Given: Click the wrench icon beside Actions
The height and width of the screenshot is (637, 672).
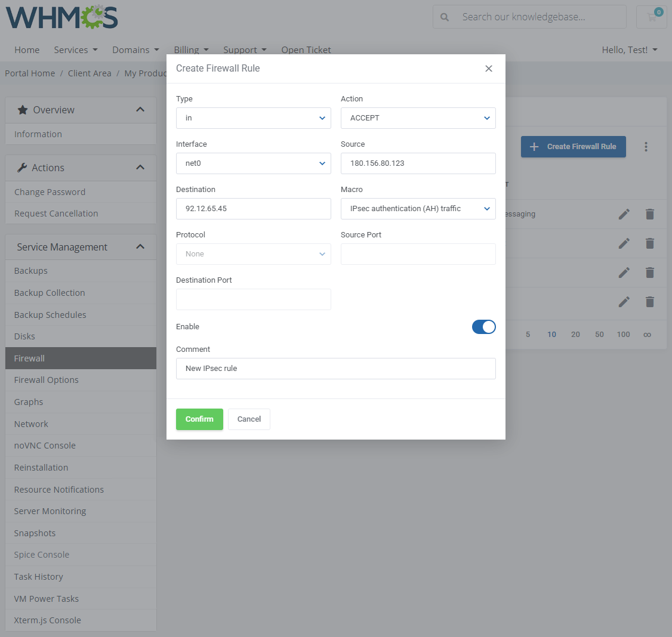Looking at the screenshot, I should point(24,168).
